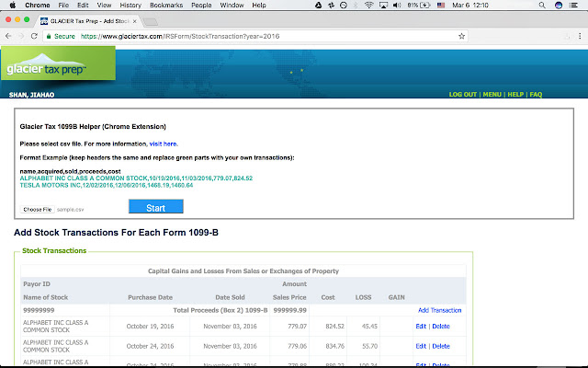Viewport: 588px width, 368px height.
Task: Open the site MENU link
Action: pos(492,95)
